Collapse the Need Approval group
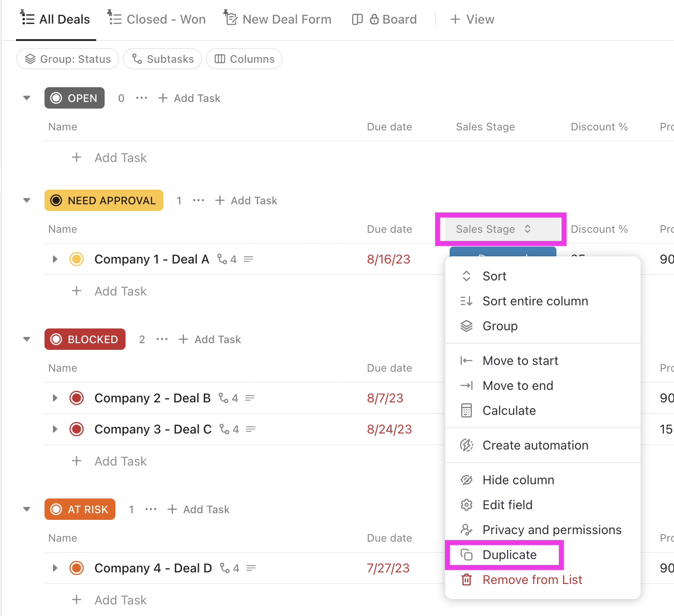The width and height of the screenshot is (674, 616). point(27,201)
